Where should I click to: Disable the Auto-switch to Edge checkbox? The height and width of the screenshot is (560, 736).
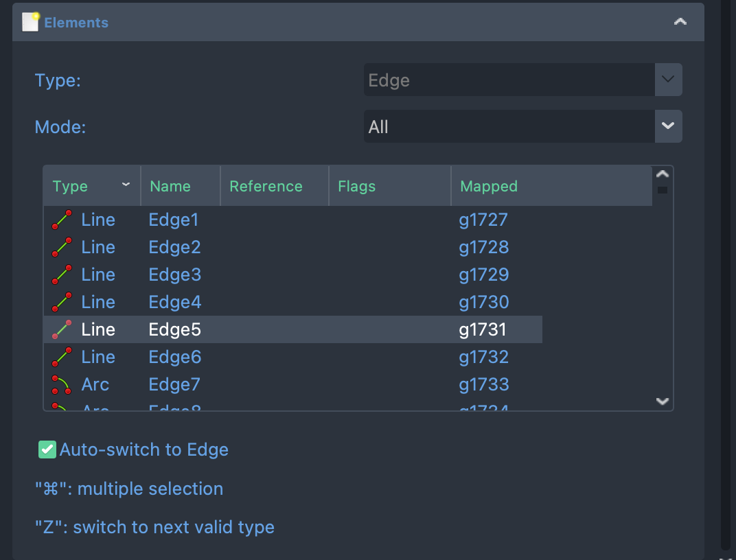[x=47, y=450]
